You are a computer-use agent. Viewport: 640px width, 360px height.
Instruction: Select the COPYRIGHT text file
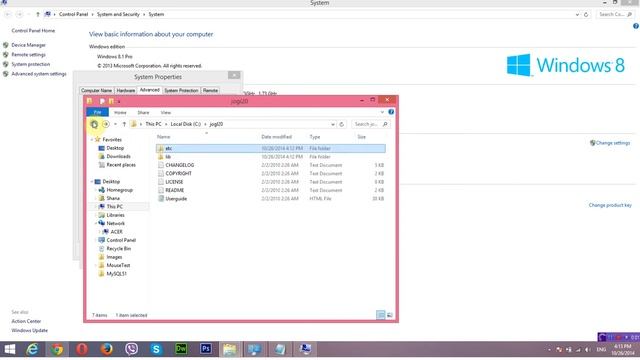click(x=271, y=173)
